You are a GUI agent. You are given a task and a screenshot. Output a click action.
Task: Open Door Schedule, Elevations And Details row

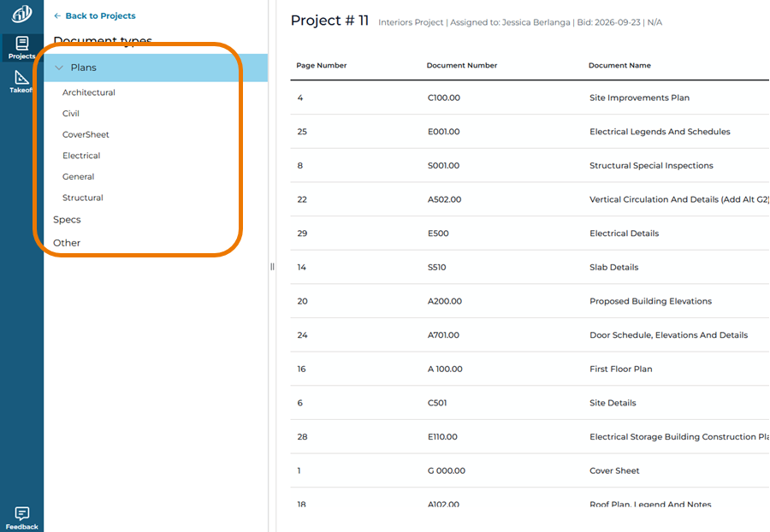pyautogui.click(x=530, y=334)
